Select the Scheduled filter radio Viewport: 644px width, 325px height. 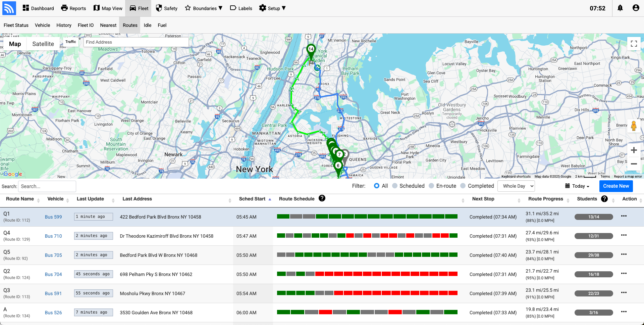(x=395, y=186)
